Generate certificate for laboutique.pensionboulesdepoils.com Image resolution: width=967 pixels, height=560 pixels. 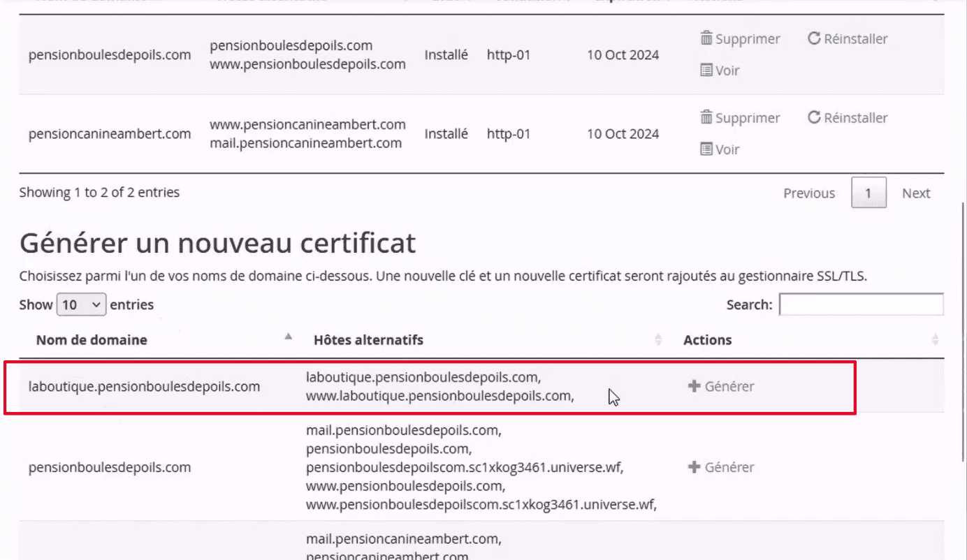point(721,386)
